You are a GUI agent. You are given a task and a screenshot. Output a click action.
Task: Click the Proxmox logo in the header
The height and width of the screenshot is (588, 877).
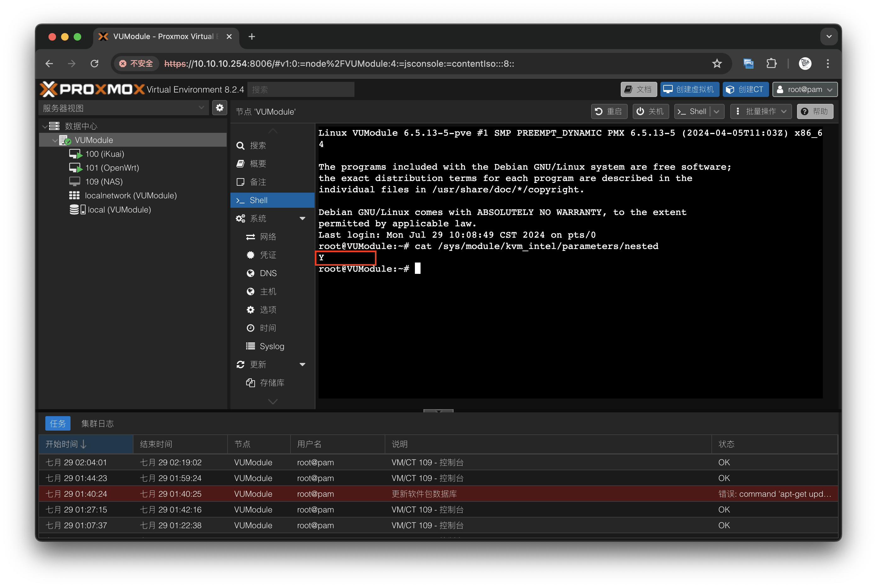point(92,89)
